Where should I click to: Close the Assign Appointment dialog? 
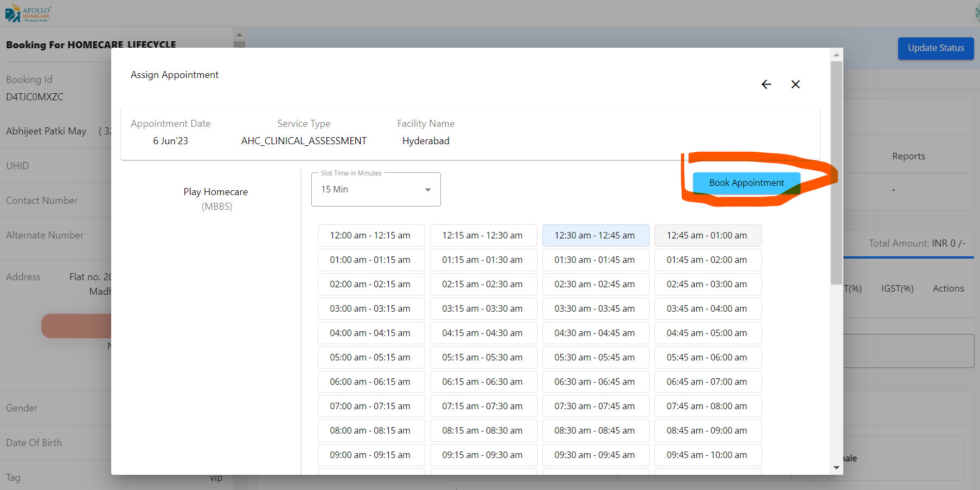[795, 85]
